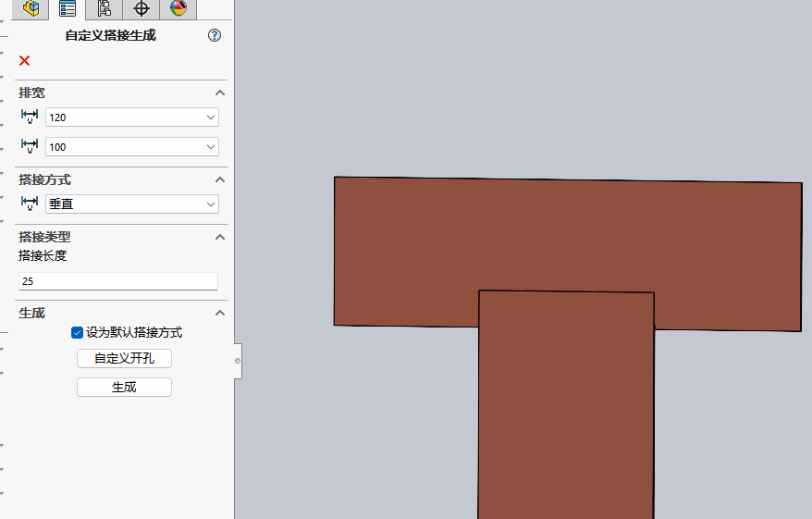Click the panel splitter collapse handle
Viewport: 812px width, 519px height.
[238, 361]
